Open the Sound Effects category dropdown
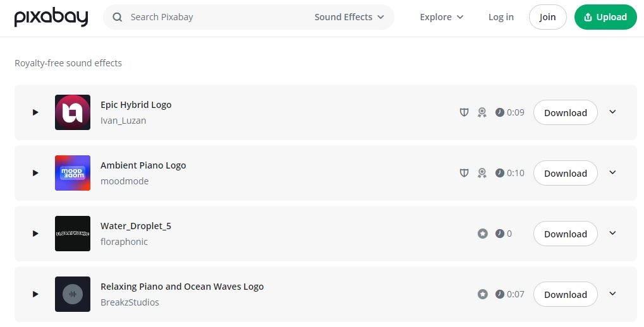 [349, 17]
